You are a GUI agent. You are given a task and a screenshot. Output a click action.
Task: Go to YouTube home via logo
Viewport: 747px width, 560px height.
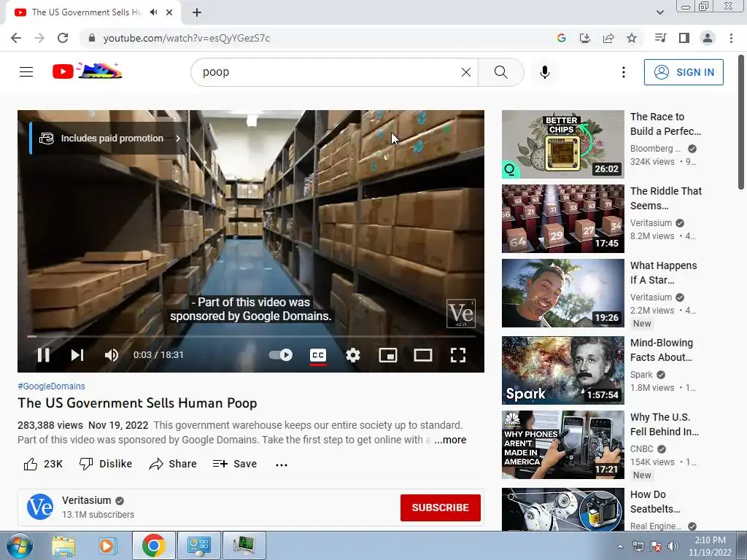(88, 71)
